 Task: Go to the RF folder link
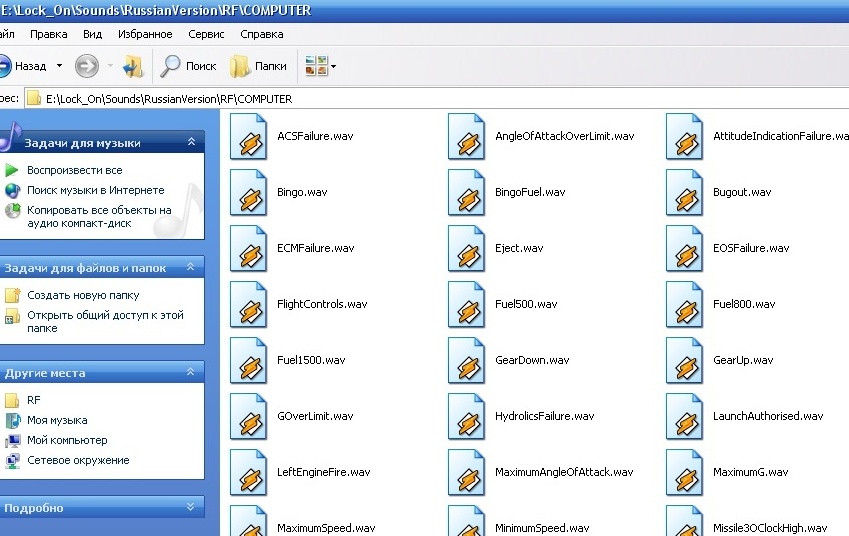point(34,400)
